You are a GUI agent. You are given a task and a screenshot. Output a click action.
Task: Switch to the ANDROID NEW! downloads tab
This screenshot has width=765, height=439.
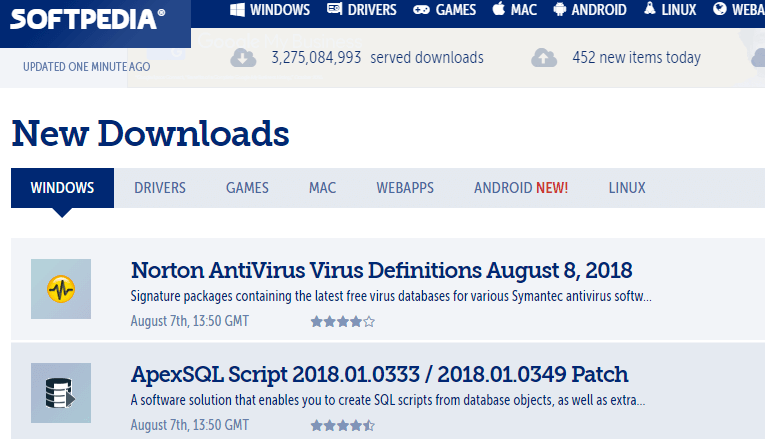click(521, 188)
